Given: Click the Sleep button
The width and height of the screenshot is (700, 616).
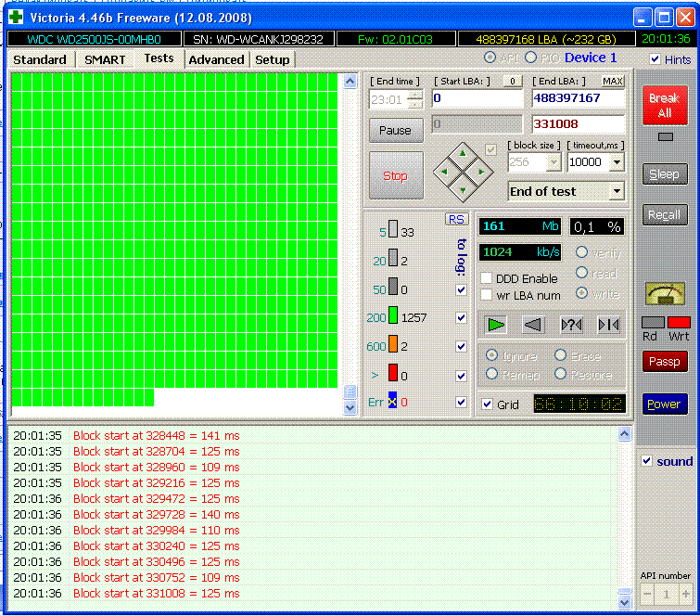Looking at the screenshot, I should pos(665,173).
